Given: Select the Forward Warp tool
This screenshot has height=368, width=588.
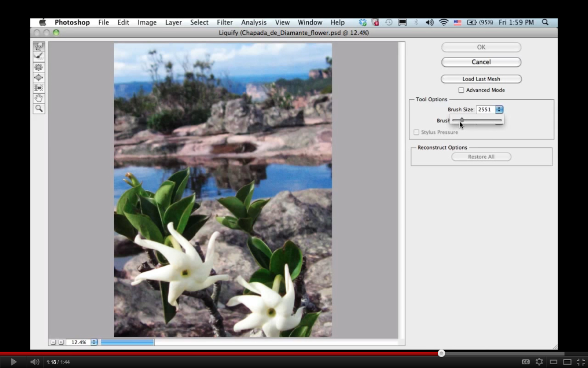Looking at the screenshot, I should 39,47.
